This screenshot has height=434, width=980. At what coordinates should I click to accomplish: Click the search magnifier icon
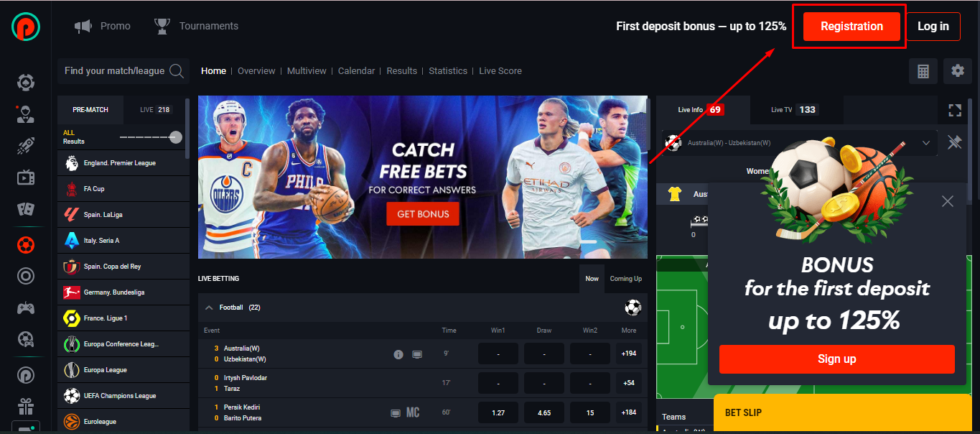[176, 71]
